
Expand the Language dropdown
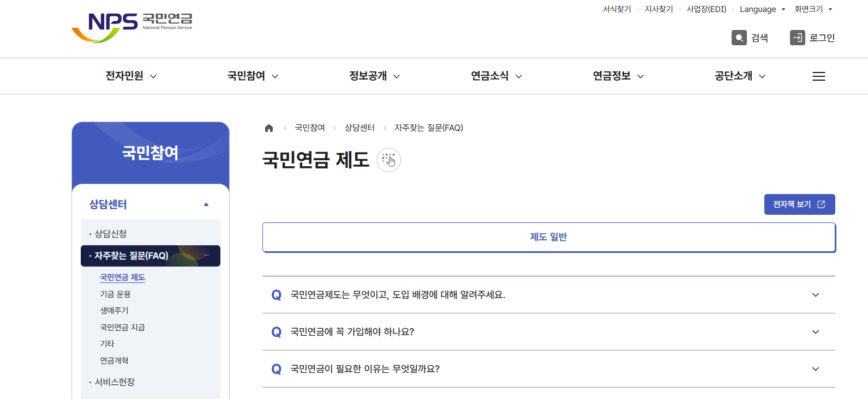click(763, 9)
